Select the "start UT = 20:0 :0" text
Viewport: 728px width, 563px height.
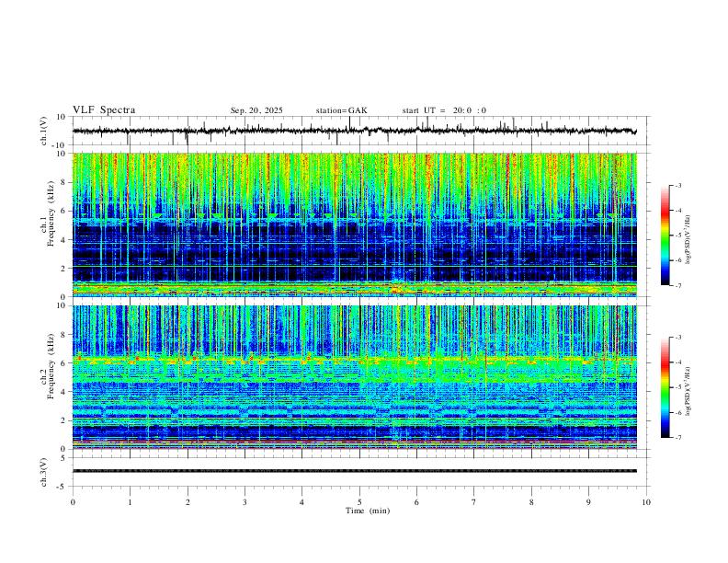pyautogui.click(x=444, y=110)
